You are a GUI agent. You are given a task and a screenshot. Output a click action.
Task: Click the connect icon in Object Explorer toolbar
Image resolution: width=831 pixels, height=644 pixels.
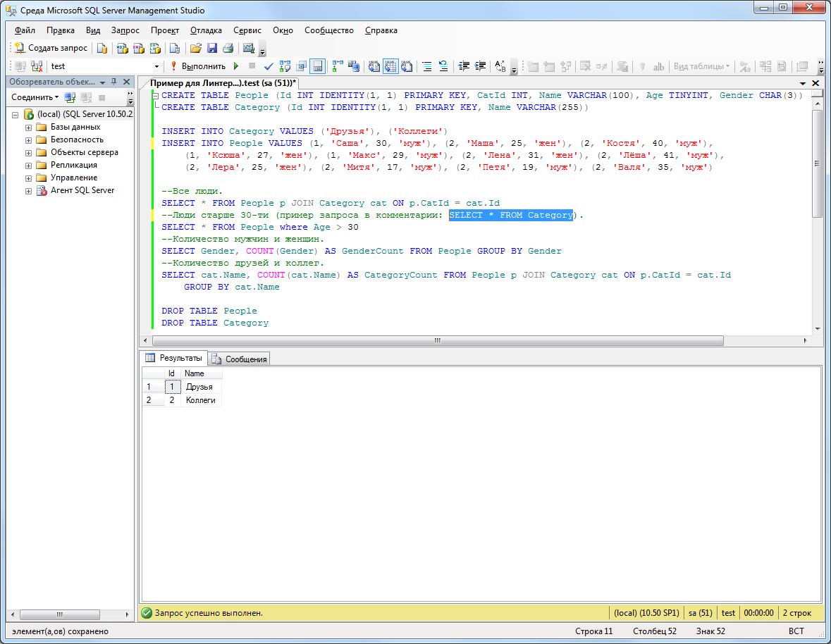pyautogui.click(x=70, y=97)
